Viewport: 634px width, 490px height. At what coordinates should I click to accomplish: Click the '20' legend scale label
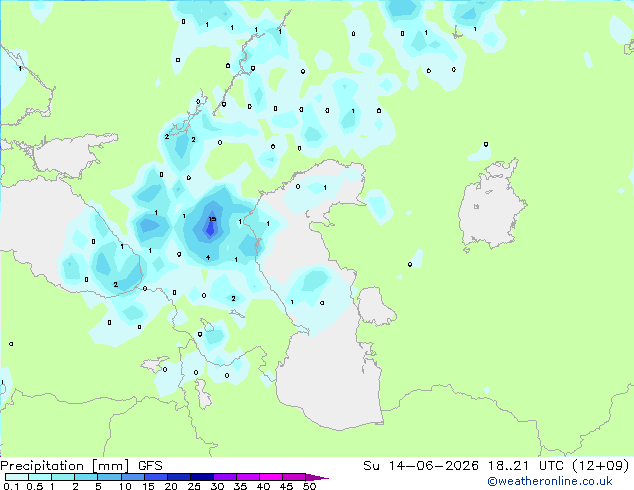coord(171,486)
